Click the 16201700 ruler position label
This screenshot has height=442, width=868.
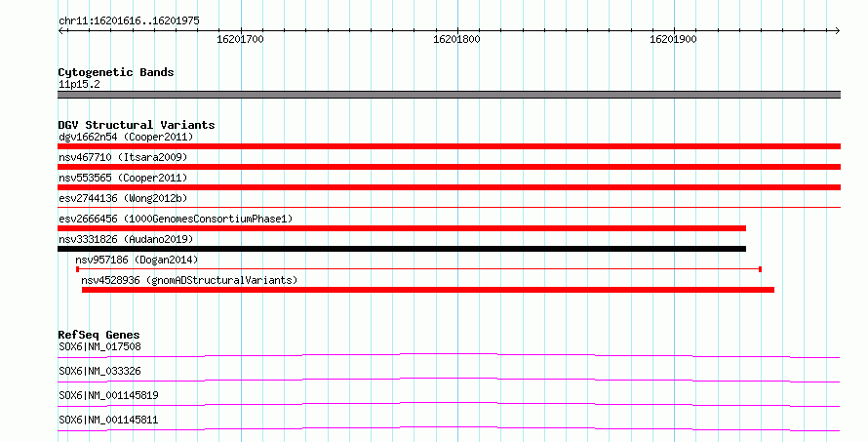pos(240,39)
